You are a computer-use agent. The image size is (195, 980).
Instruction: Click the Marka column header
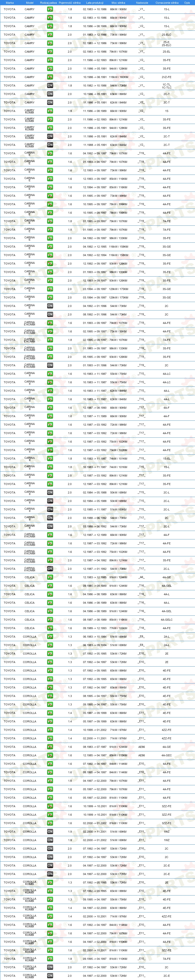click(x=9, y=3)
